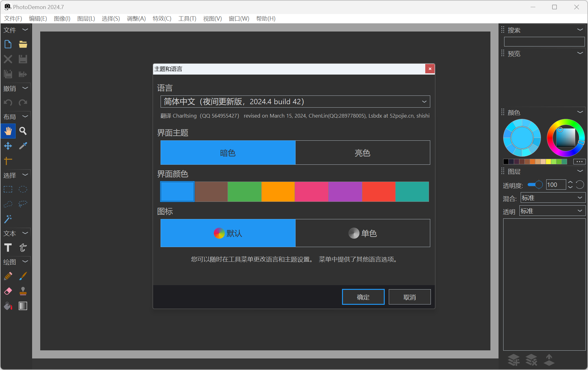
Task: Click the Add new layer icon
Action: 514,360
